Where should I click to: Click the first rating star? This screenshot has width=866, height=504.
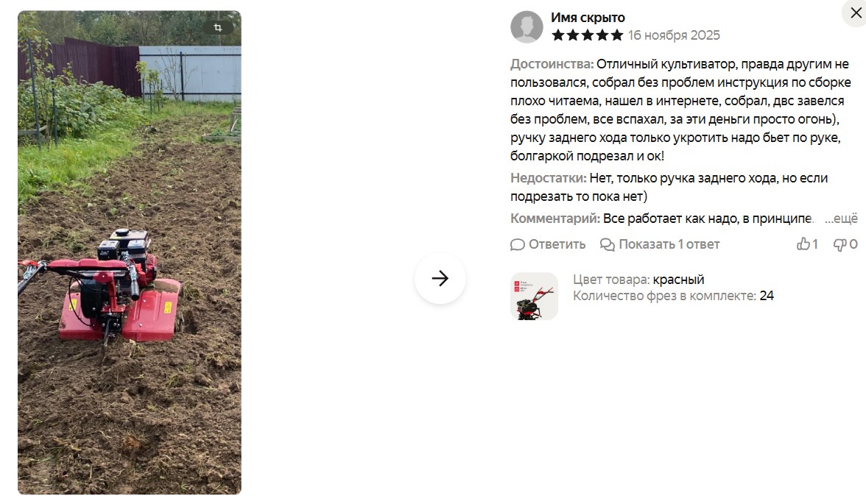558,35
